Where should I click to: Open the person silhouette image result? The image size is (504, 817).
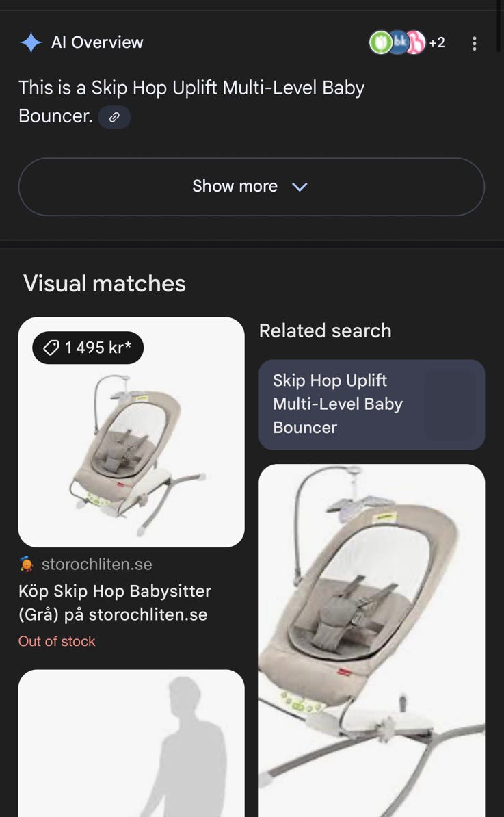coord(131,743)
